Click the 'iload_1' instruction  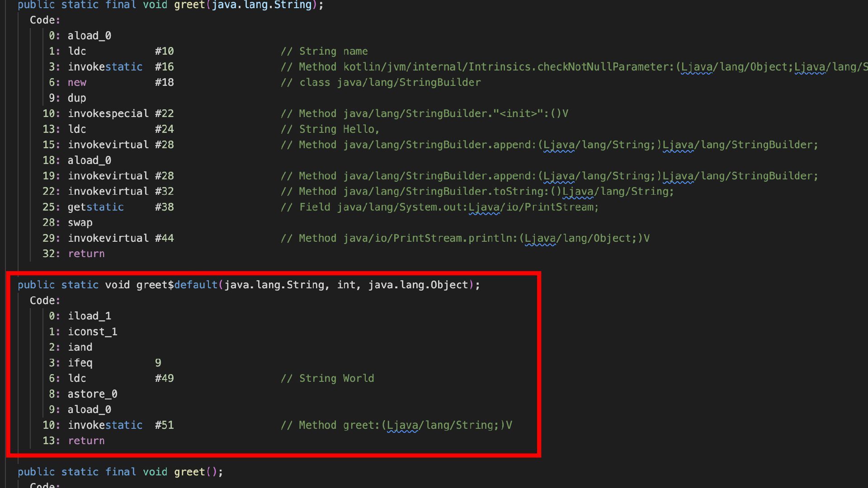89,316
